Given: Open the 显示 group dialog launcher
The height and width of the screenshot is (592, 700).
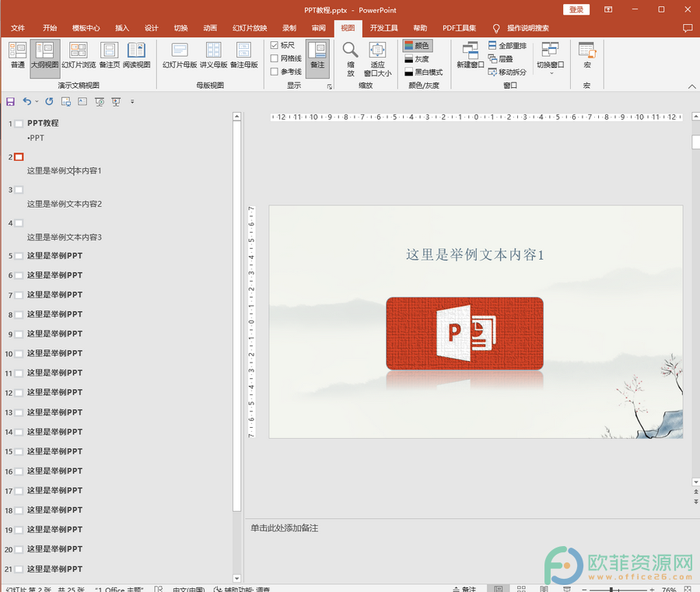Looking at the screenshot, I should [330, 86].
